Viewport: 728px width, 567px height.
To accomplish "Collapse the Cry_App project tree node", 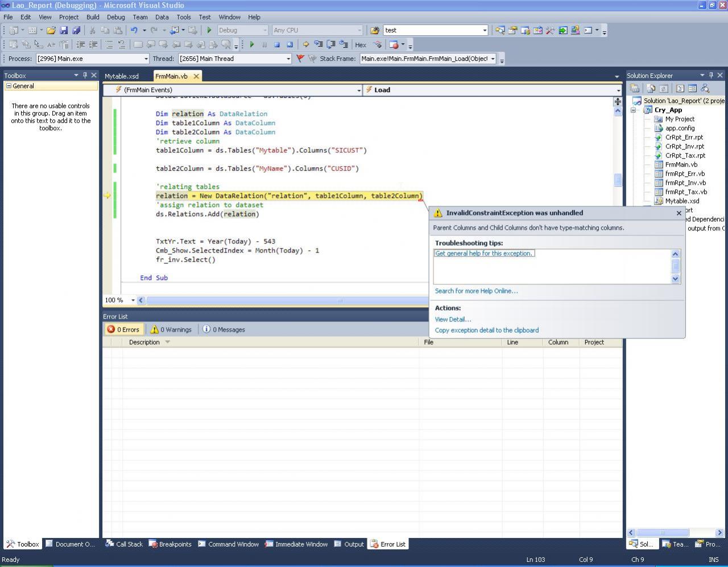I will tap(633, 110).
